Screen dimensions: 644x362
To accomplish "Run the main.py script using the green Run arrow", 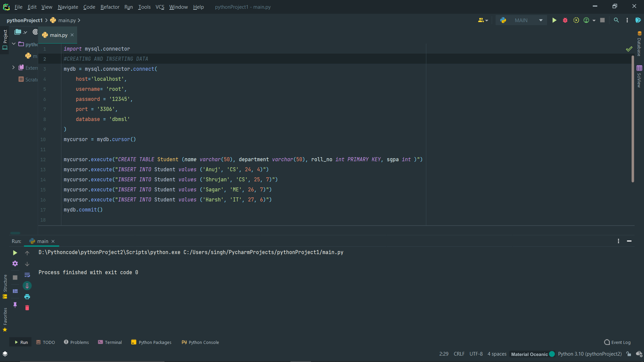I will [554, 20].
